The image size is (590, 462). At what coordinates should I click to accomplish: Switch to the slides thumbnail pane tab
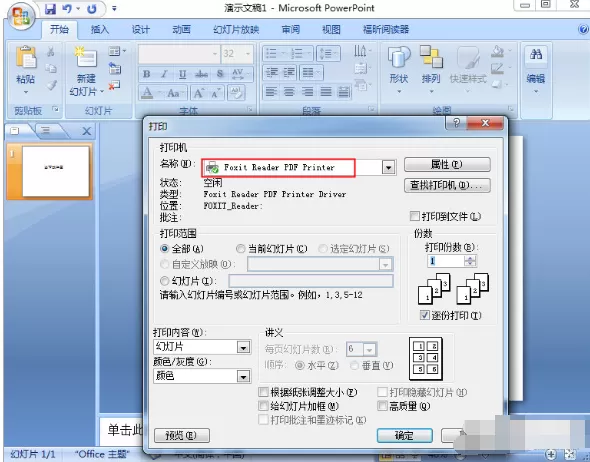15,131
